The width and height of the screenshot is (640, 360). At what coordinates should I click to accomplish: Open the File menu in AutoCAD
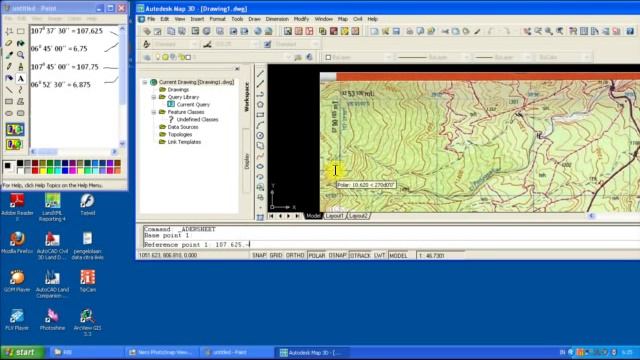coord(151,19)
